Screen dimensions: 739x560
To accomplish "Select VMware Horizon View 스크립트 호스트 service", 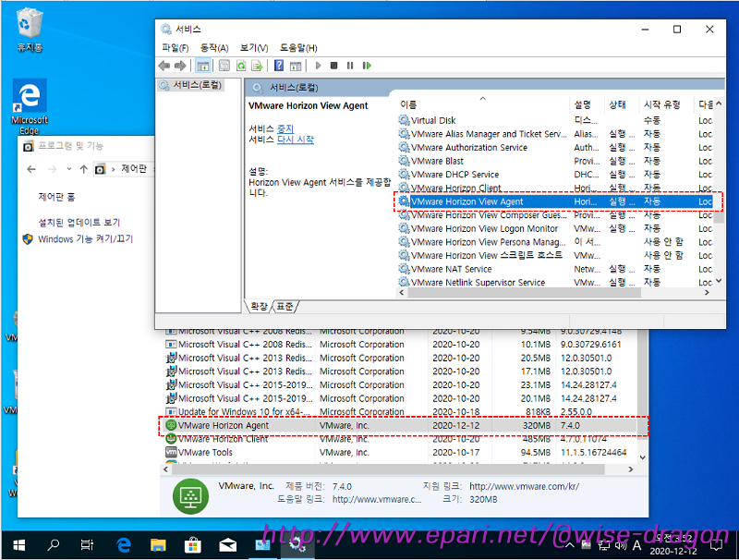I will (555, 255).
